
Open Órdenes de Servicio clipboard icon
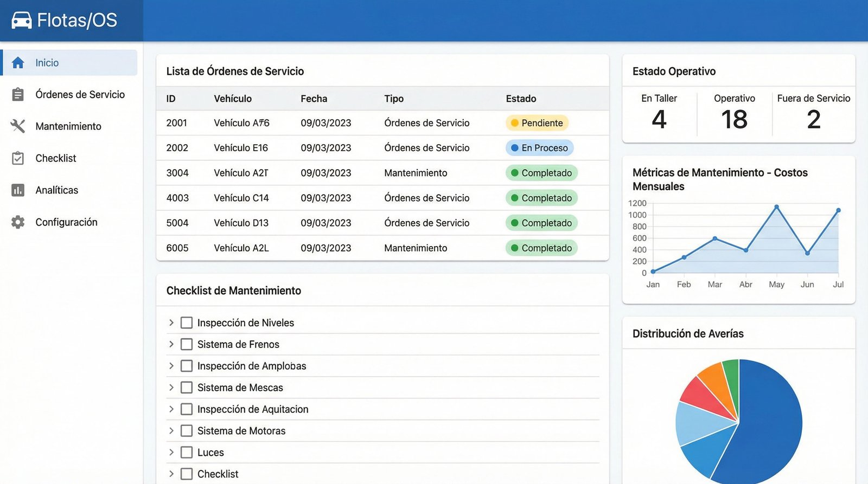(x=18, y=95)
